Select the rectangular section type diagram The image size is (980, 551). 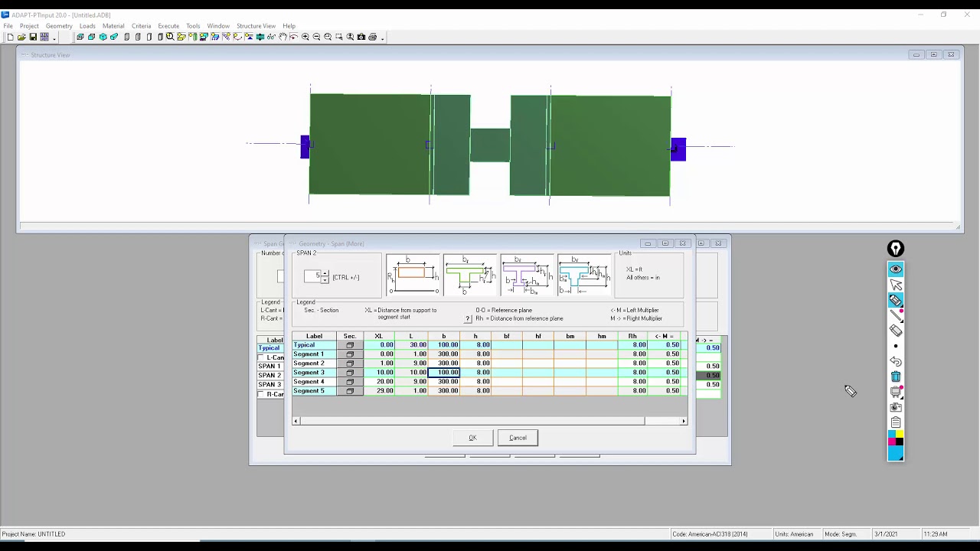click(413, 275)
